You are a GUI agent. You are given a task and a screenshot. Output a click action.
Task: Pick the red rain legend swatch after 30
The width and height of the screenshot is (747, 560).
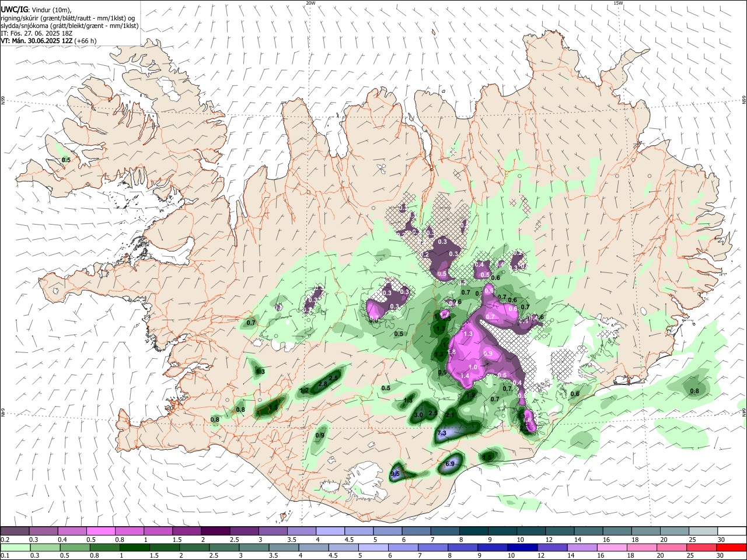click(x=731, y=547)
